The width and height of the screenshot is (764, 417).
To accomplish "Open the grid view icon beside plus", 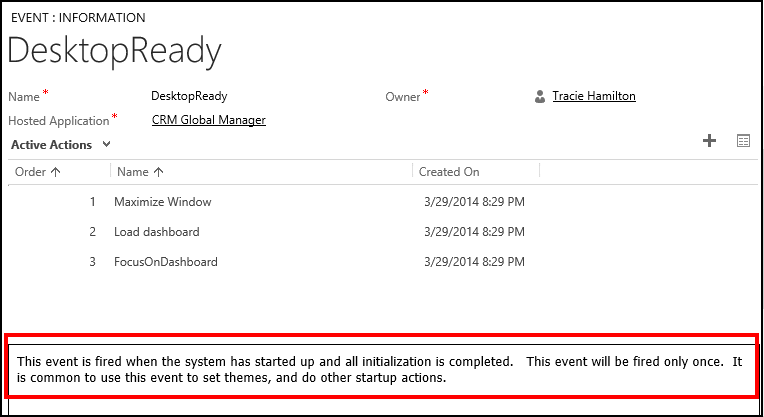I will tap(743, 141).
